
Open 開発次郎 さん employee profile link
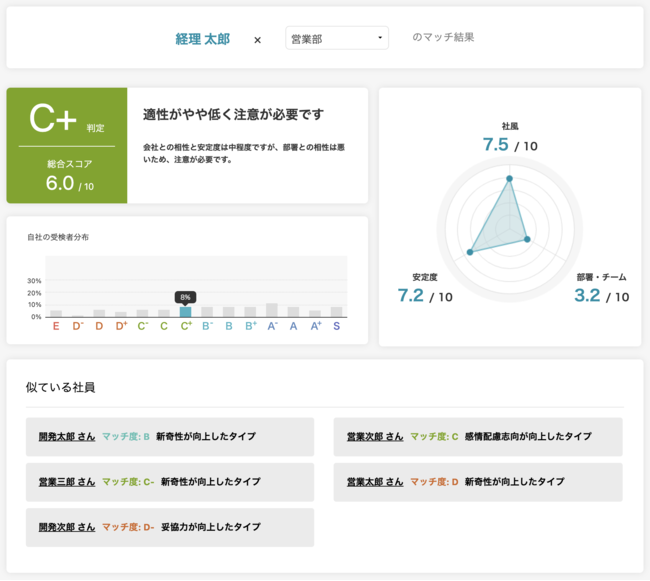click(67, 527)
